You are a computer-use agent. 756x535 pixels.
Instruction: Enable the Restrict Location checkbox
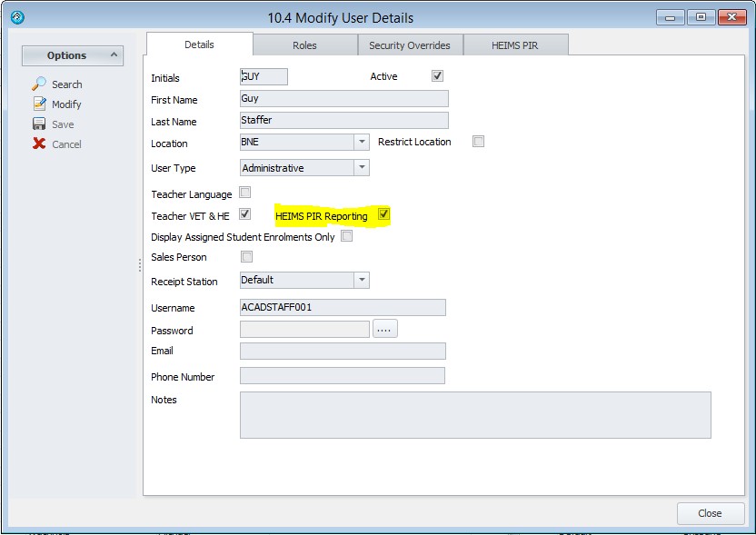point(479,141)
